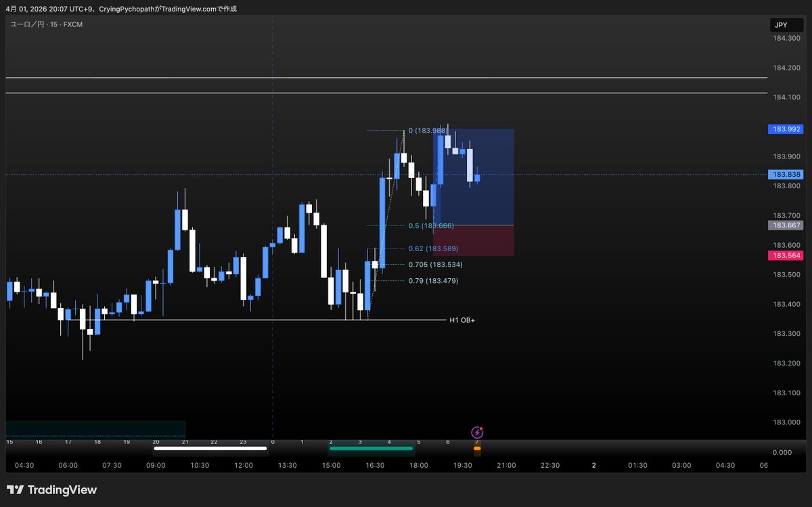Open the JPY currency selector

(x=788, y=25)
